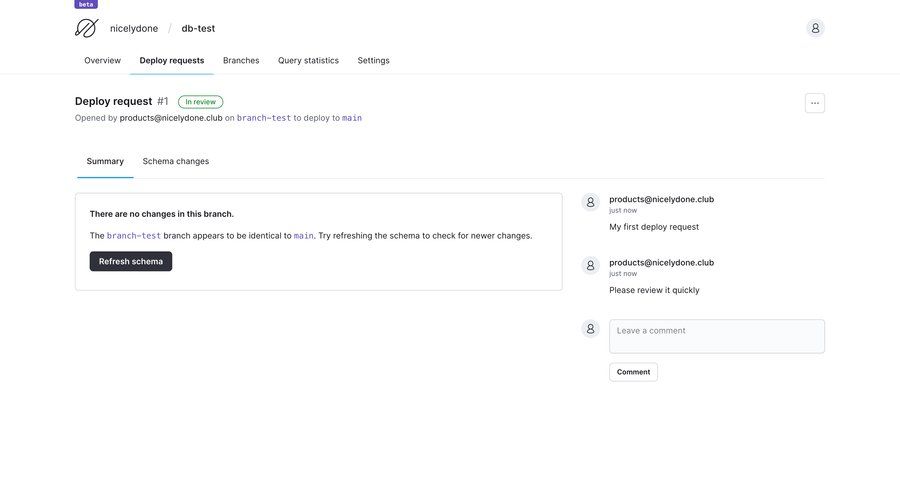Open the database Settings tab

pos(373,61)
